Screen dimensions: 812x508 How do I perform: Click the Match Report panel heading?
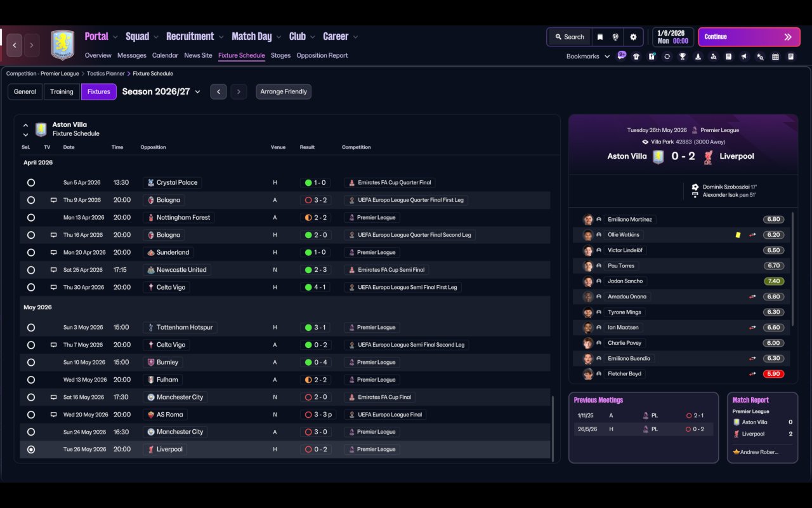[x=750, y=401]
